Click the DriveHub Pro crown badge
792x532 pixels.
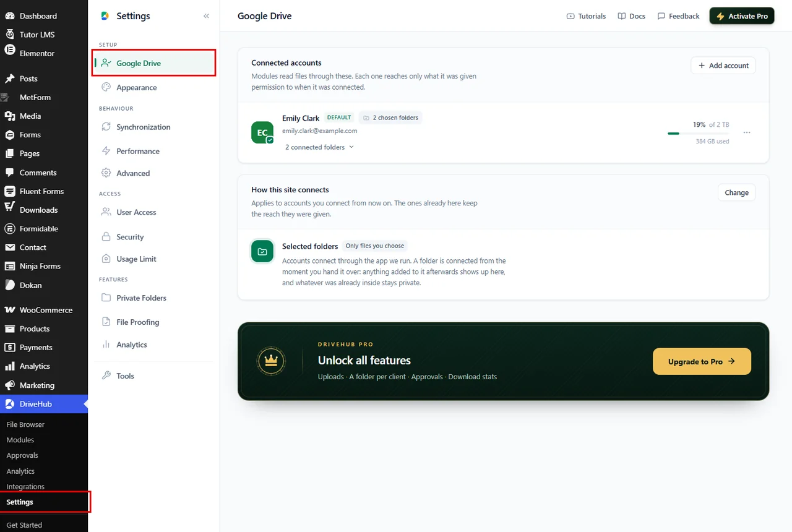(271, 361)
